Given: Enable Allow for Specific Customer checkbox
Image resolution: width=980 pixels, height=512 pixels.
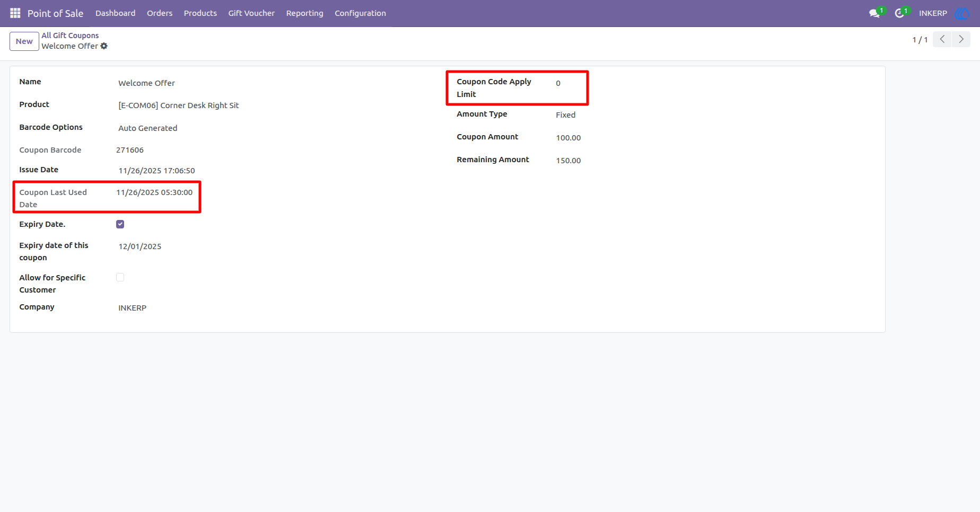Looking at the screenshot, I should (120, 277).
